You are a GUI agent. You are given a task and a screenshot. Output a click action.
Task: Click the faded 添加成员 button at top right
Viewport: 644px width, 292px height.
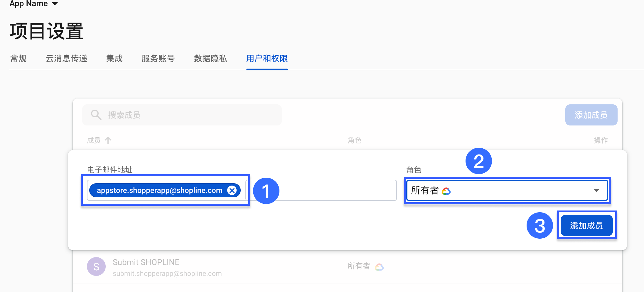(x=591, y=115)
